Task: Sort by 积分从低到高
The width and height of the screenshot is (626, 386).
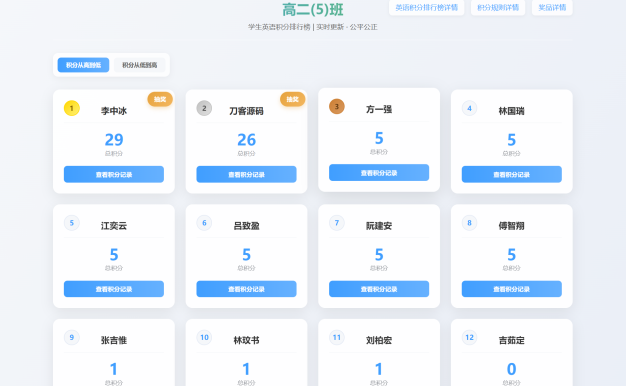Action: 139,65
